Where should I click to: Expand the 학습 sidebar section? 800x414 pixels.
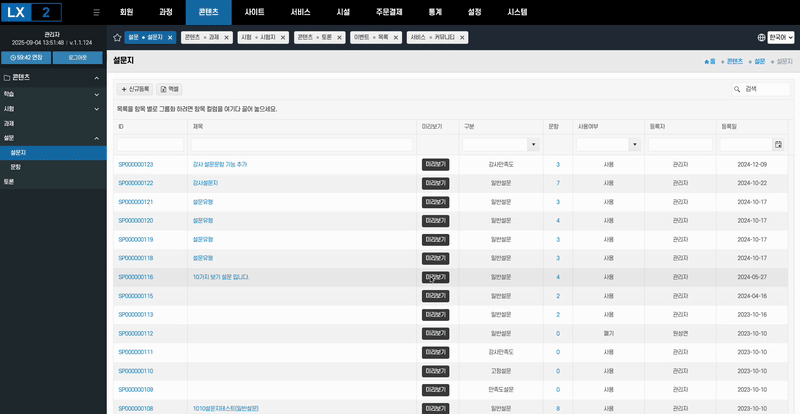pos(97,93)
